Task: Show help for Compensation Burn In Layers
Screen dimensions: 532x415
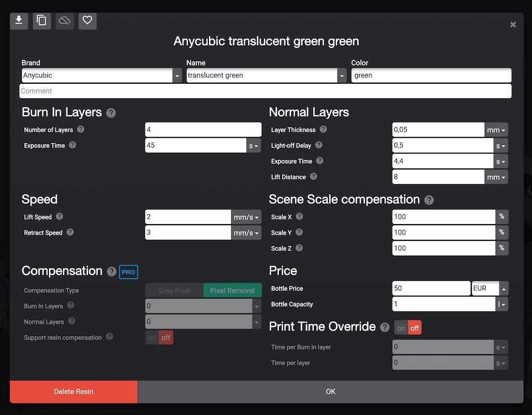Action: pos(71,305)
